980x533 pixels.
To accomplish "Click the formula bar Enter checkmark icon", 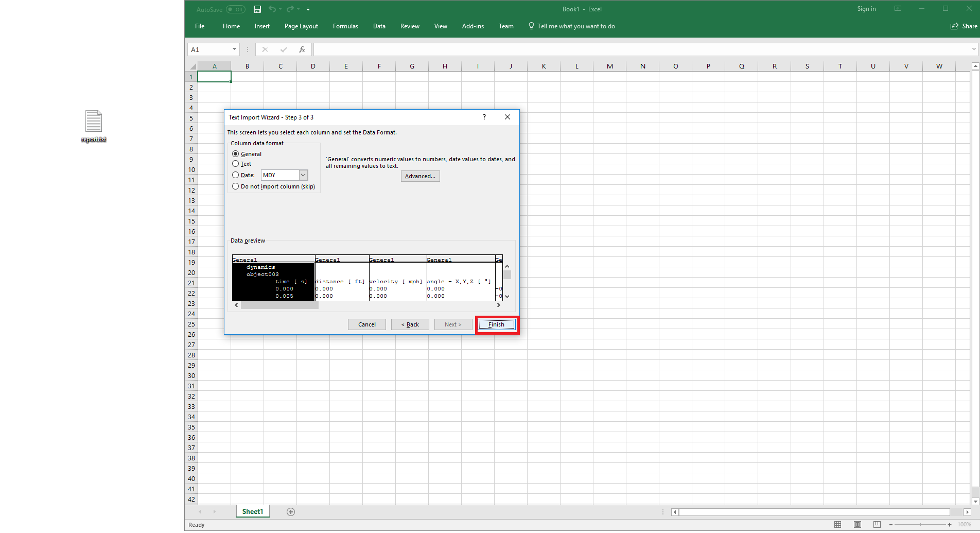I will 284,49.
